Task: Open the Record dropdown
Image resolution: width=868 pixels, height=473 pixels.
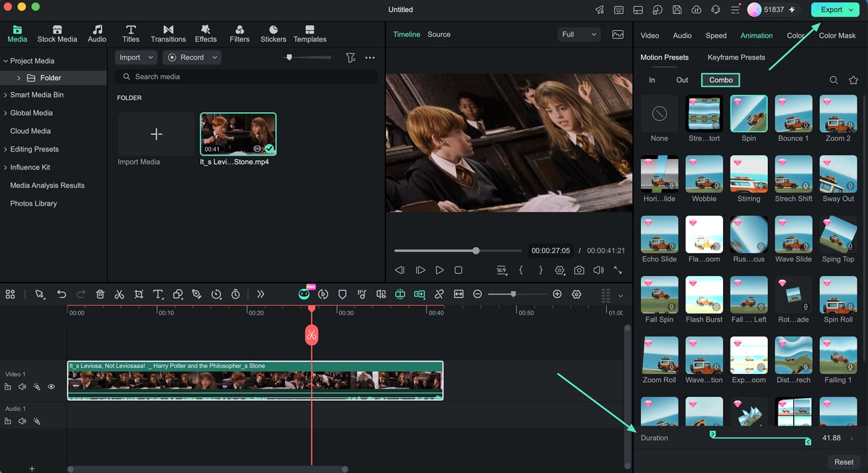Action: point(192,57)
